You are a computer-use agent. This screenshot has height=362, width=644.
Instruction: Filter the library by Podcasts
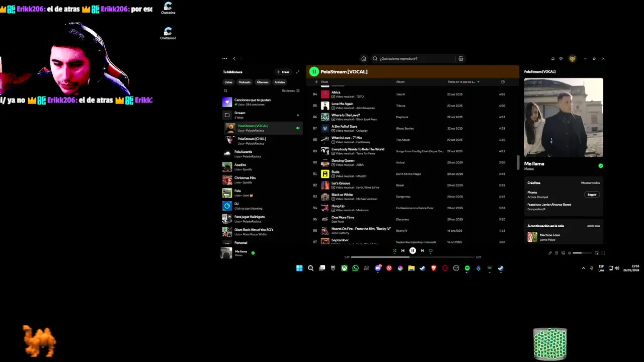(245, 82)
